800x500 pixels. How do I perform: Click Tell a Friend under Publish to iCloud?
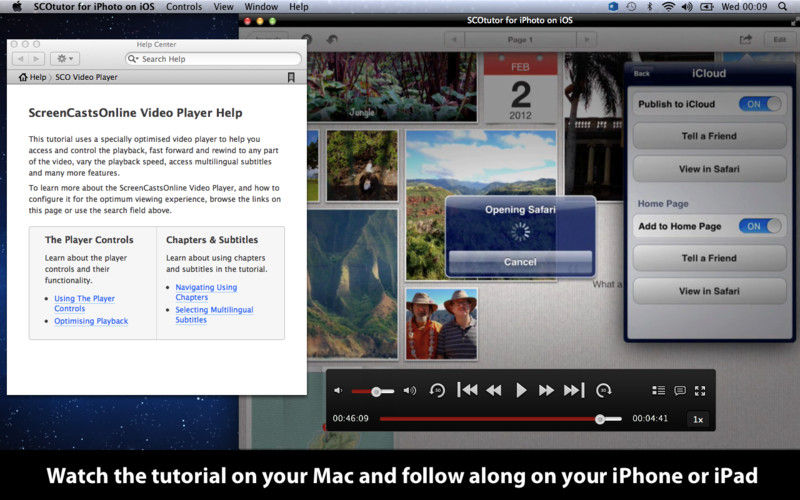pyautogui.click(x=709, y=136)
